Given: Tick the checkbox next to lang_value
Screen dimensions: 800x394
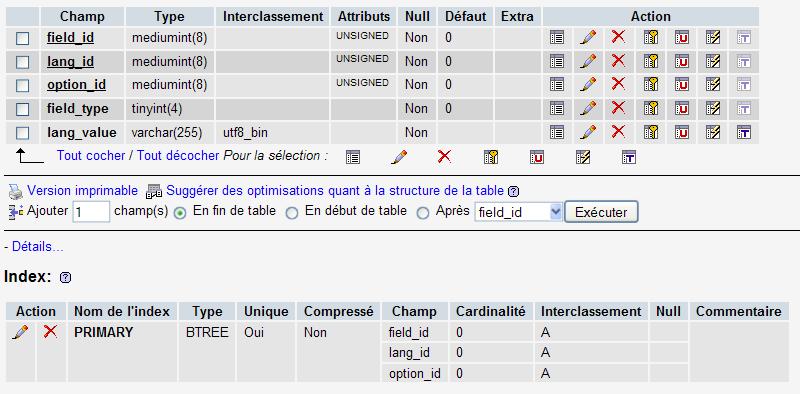Looking at the screenshot, I should click(x=22, y=133).
